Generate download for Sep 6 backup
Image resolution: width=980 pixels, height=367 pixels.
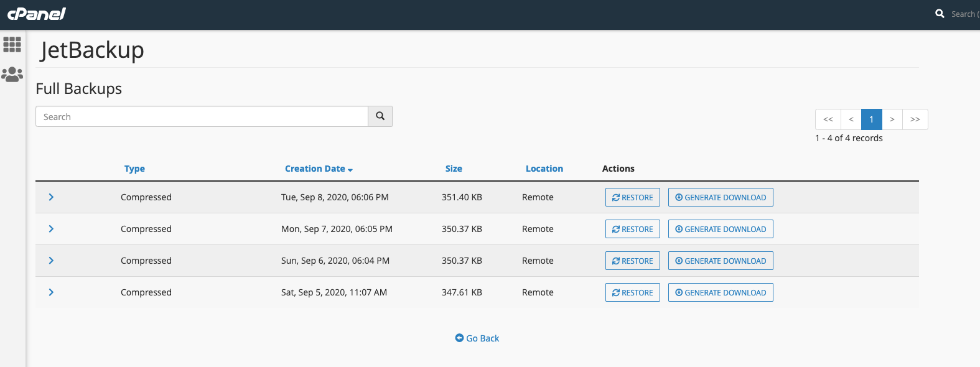721,261
